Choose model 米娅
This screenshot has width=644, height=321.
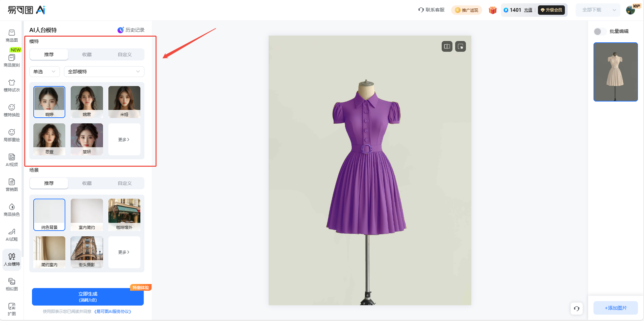(x=124, y=102)
